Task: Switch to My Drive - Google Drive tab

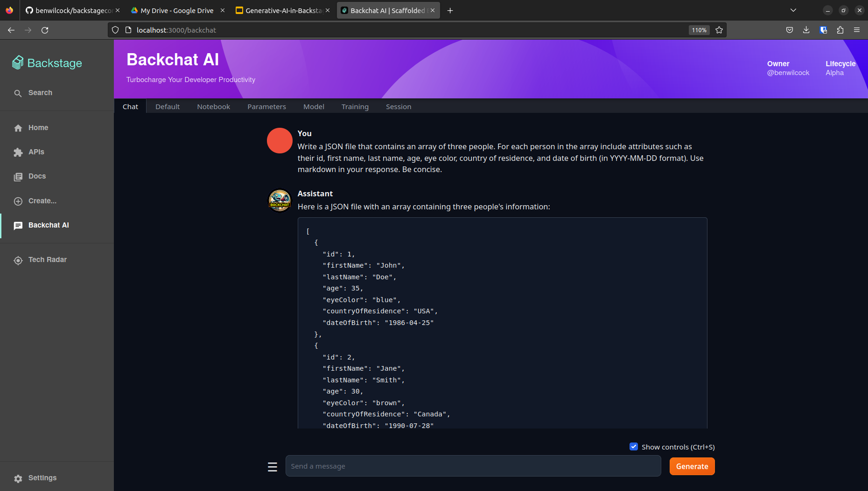Action: (x=177, y=10)
